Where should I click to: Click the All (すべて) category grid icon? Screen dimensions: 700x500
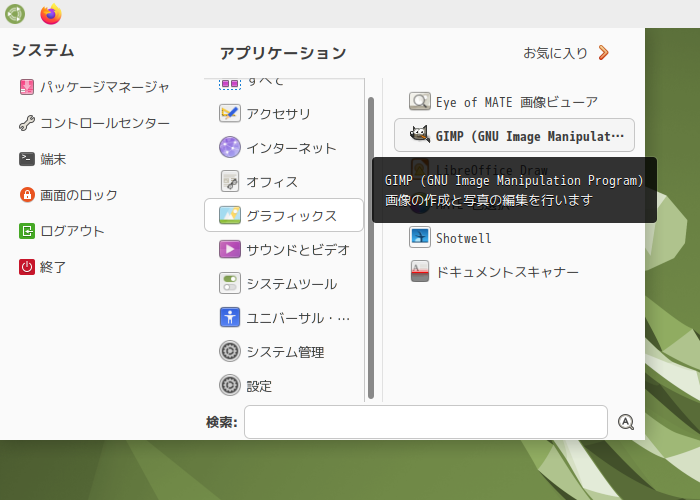pos(230,83)
